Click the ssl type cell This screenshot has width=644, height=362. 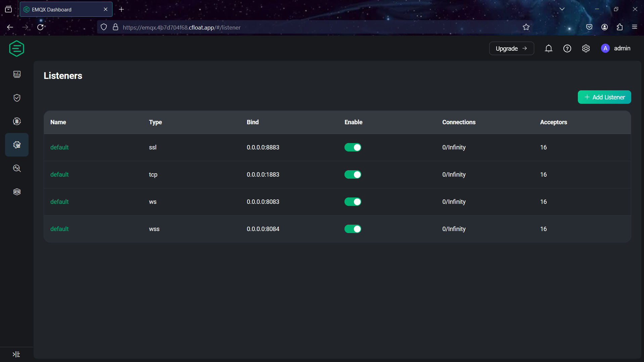point(153,147)
